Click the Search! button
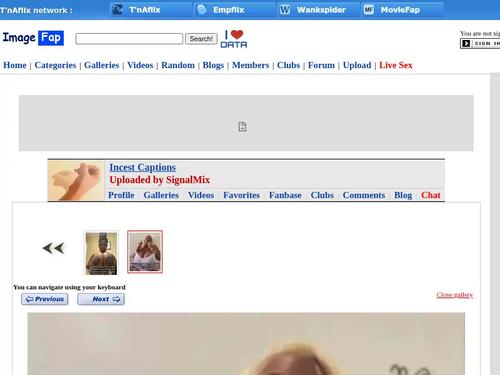The width and height of the screenshot is (500, 375). point(201,39)
